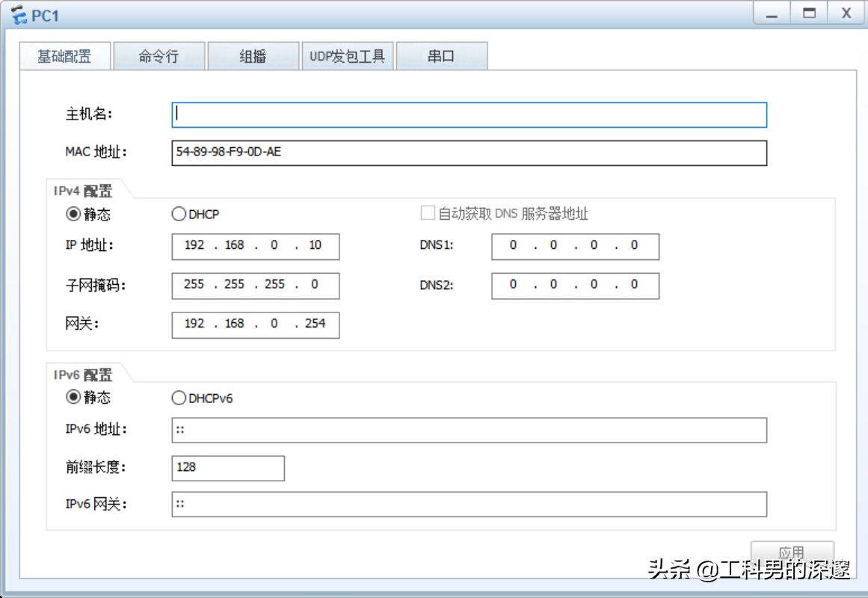Click the 网关 field 192.168.0.254
868x598 pixels.
(x=255, y=325)
